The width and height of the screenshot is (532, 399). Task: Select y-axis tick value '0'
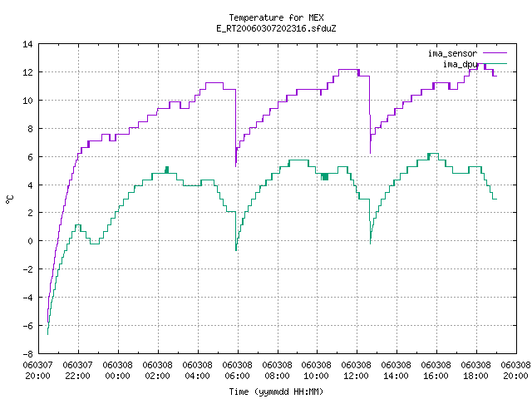[x=30, y=241]
